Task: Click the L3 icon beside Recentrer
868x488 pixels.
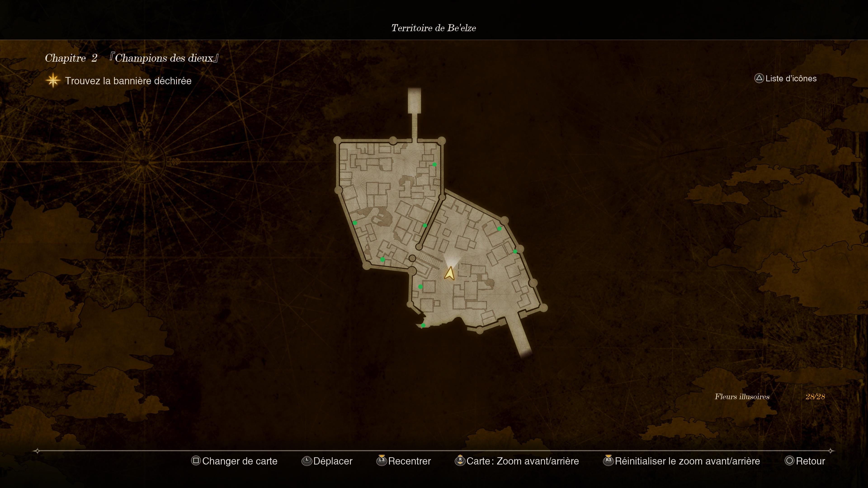Action: pos(381,460)
